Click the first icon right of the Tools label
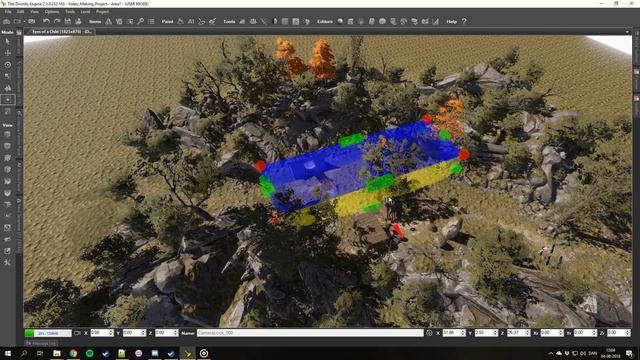This screenshot has width=640, height=360. (242, 21)
